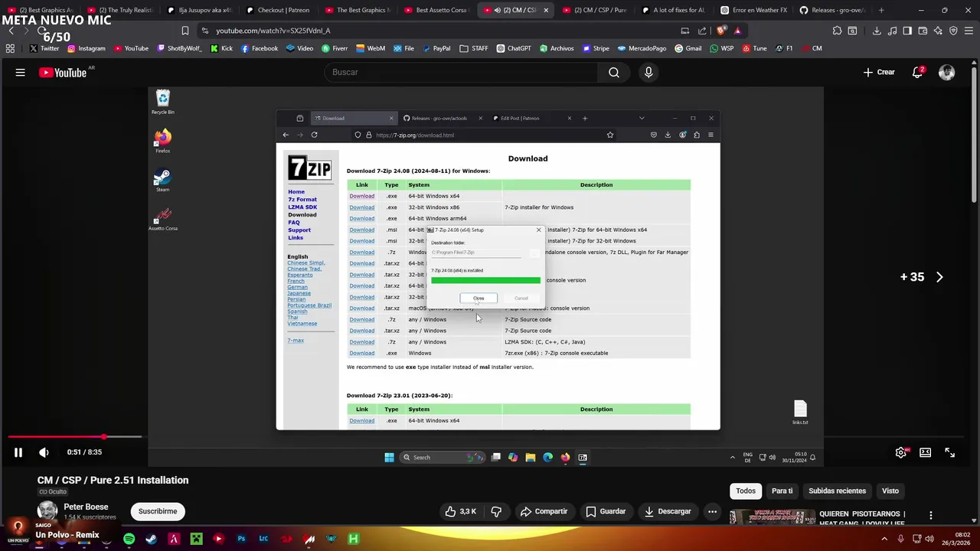Open the Brave shields lion icon
The height and width of the screenshot is (551, 980).
[721, 31]
